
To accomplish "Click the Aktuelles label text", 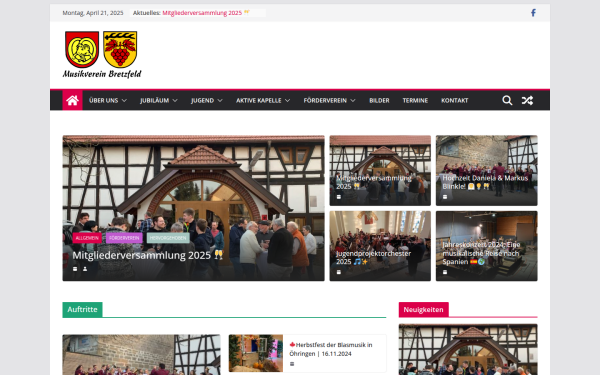I will click(x=147, y=13).
